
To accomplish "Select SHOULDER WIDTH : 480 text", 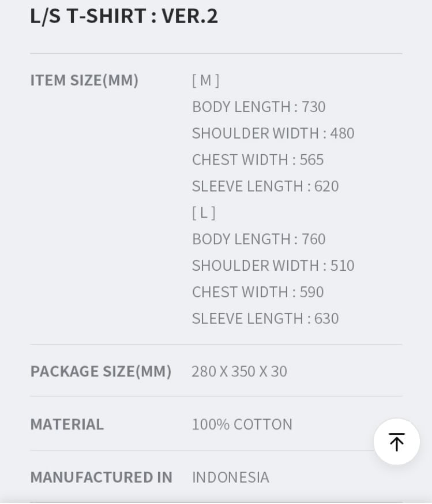I will tap(273, 133).
